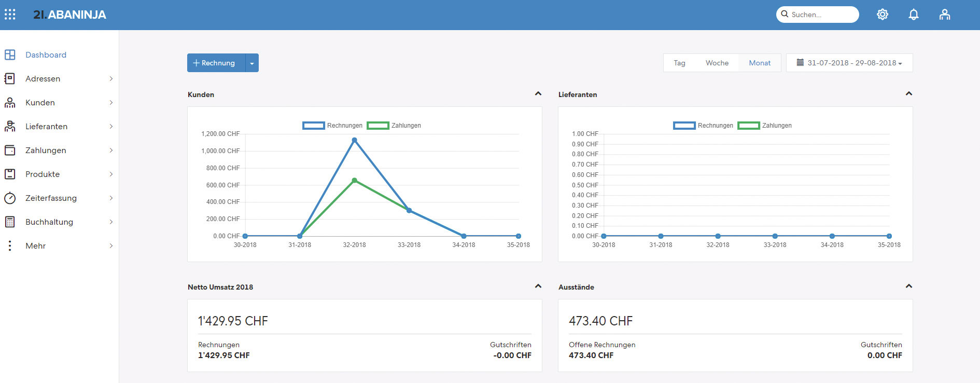Click the search magnifier icon

coord(785,14)
